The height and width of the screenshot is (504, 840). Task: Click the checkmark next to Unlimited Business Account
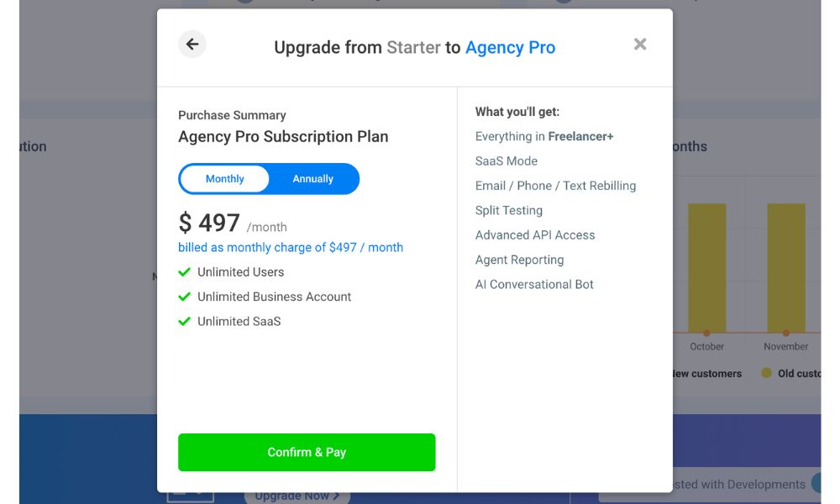[185, 297]
